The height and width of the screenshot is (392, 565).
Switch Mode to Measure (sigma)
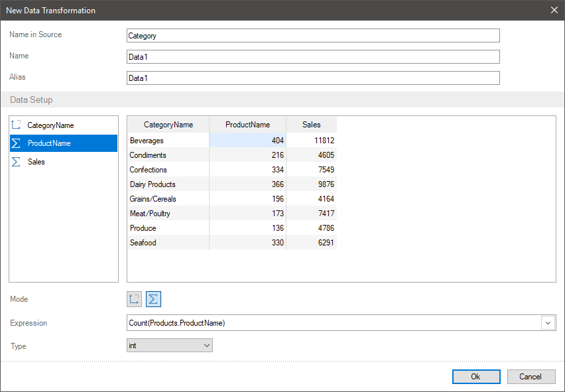[153, 299]
